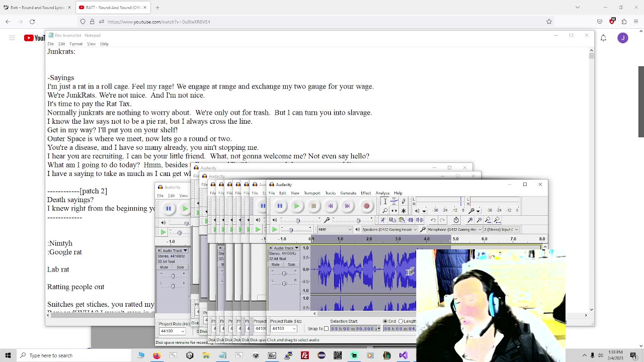Enable Snap To checkbox in Audacity
Screen dimensions: 644x362
[326, 329]
